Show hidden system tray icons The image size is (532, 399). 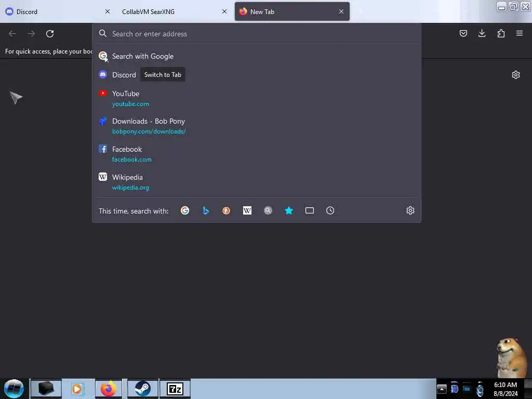coord(442,389)
